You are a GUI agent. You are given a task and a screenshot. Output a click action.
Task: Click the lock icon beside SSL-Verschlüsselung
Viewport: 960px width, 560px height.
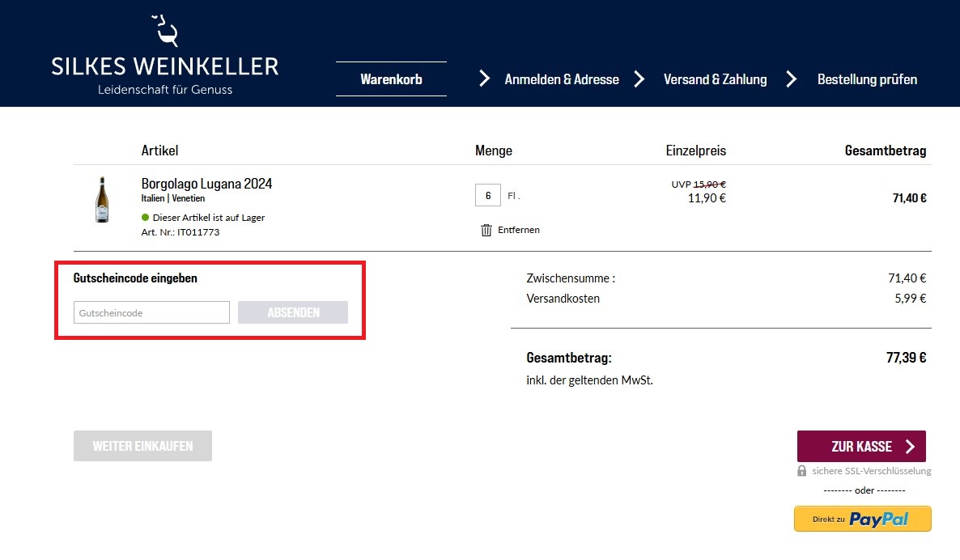(801, 471)
